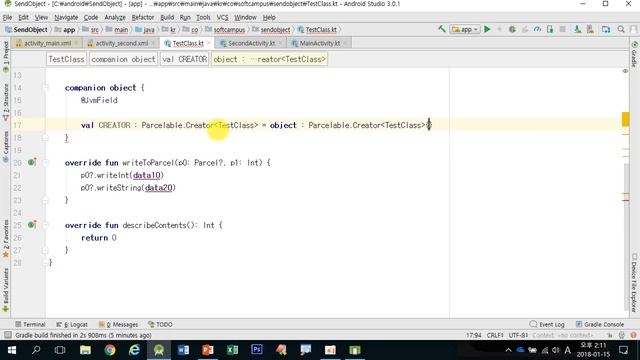Click the Make Project hammer icon
This screenshot has width=640, height=360.
point(442,29)
